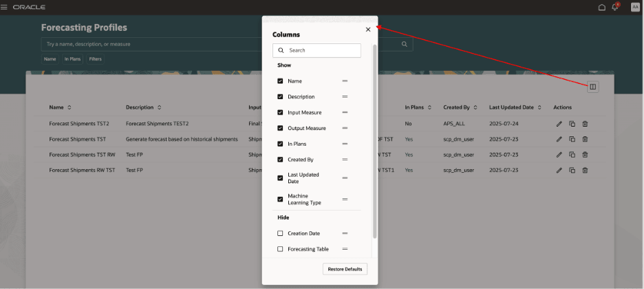644x289 pixels.
Task: Edit the Forecast Shipments RW TST profile
Action: pos(559,170)
